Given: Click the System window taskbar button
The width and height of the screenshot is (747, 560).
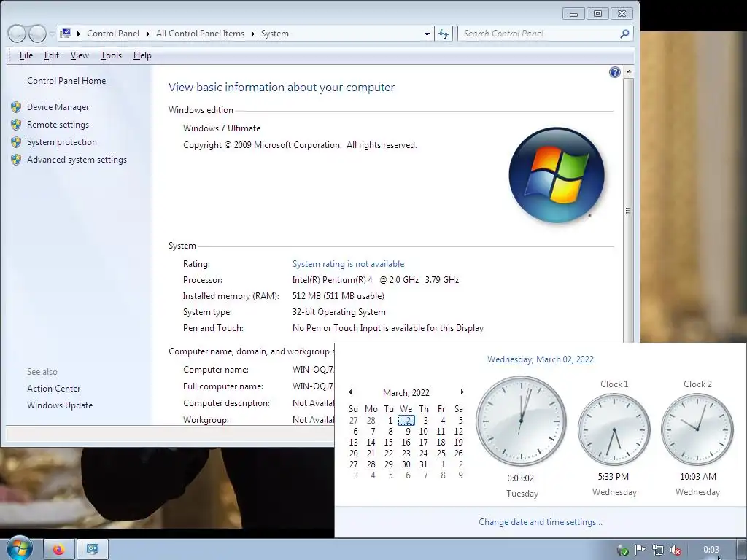Looking at the screenshot, I should pyautogui.click(x=93, y=550).
